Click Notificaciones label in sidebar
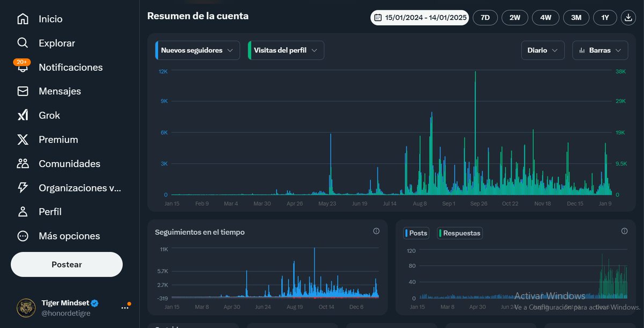Screen dimensions: 644x328 [x=71, y=67]
